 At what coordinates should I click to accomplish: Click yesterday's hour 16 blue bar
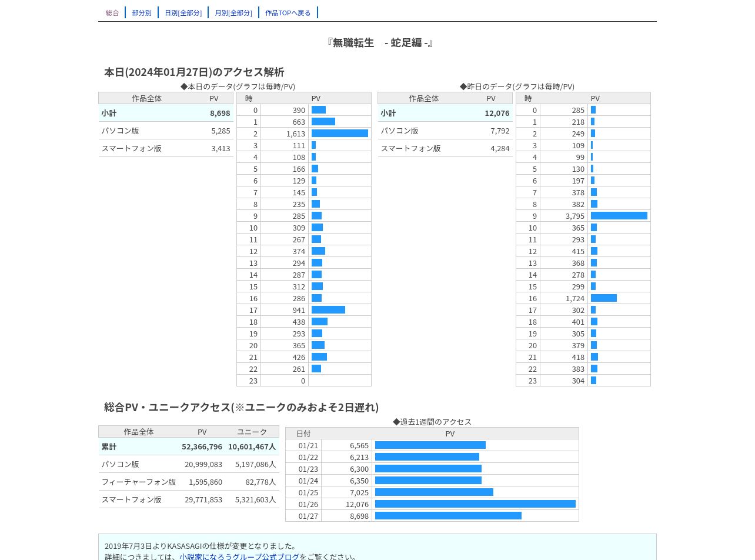604,298
